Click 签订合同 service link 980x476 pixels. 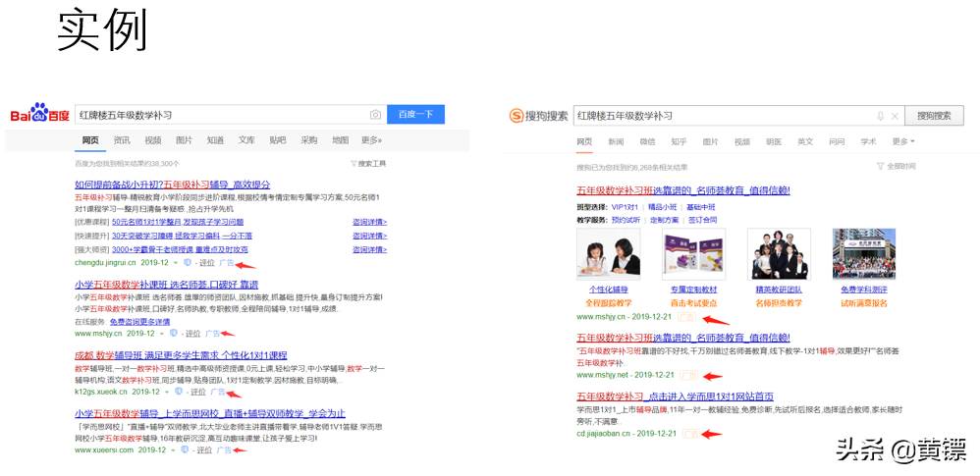coord(702,220)
